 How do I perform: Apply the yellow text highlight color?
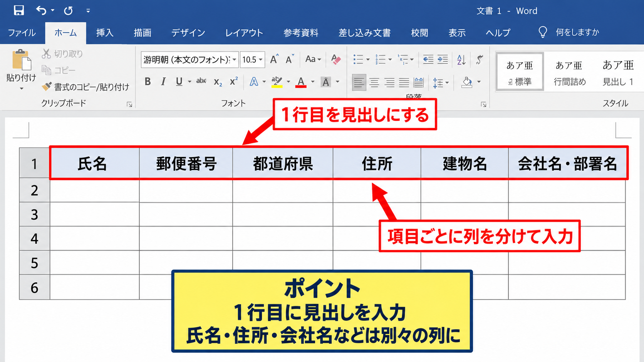click(x=277, y=82)
